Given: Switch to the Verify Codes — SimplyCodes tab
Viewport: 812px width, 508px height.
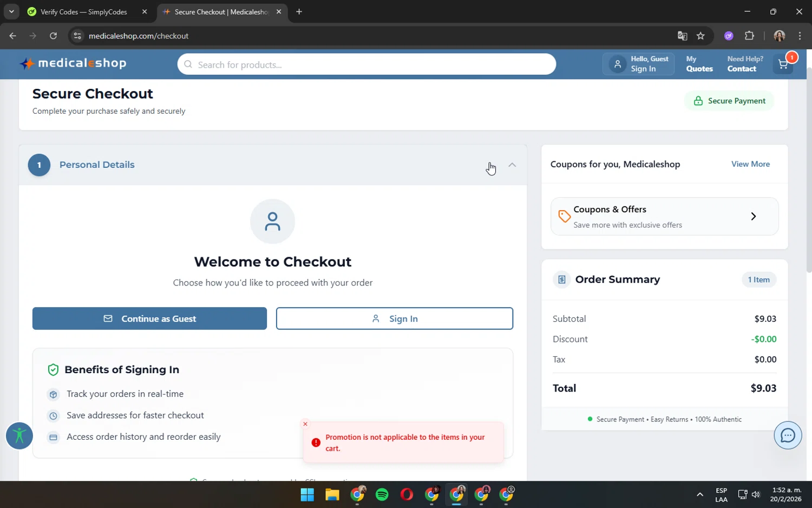Looking at the screenshot, I should click(84, 11).
